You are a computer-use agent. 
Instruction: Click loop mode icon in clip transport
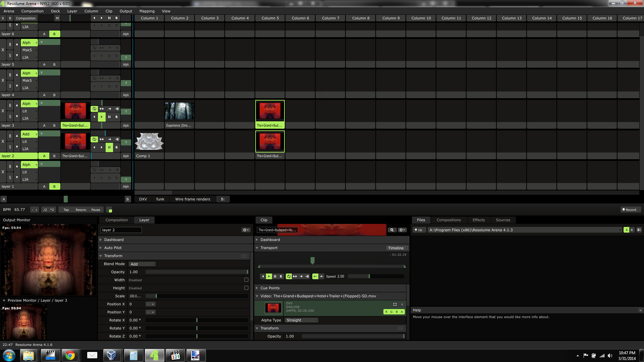[288, 277]
